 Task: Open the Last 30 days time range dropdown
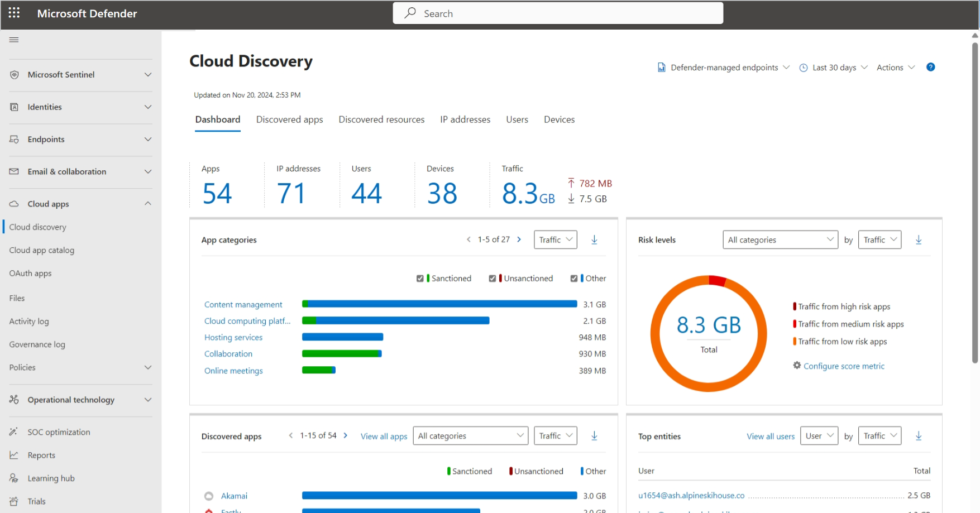pyautogui.click(x=833, y=67)
